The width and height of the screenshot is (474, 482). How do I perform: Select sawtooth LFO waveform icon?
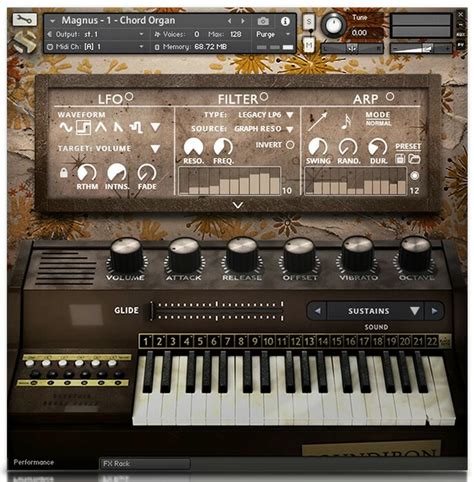(x=118, y=127)
